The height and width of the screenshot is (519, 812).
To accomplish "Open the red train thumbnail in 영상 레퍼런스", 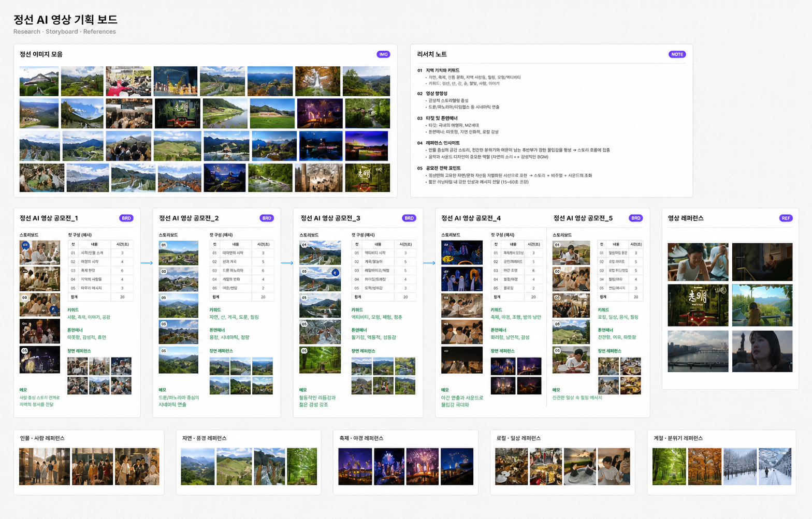I will [x=698, y=305].
